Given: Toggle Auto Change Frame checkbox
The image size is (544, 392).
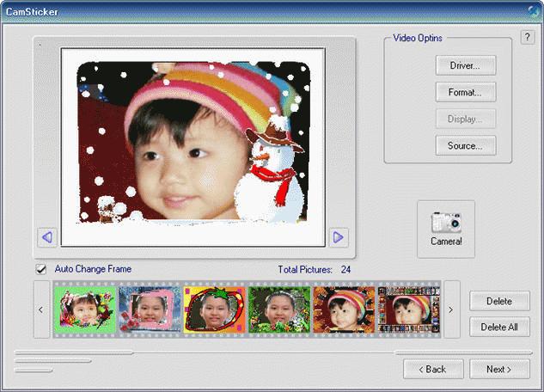Looking at the screenshot, I should pyautogui.click(x=41, y=269).
